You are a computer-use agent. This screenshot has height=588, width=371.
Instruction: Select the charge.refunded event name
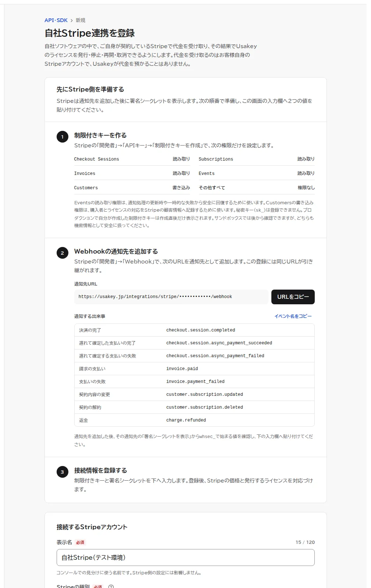click(x=186, y=420)
